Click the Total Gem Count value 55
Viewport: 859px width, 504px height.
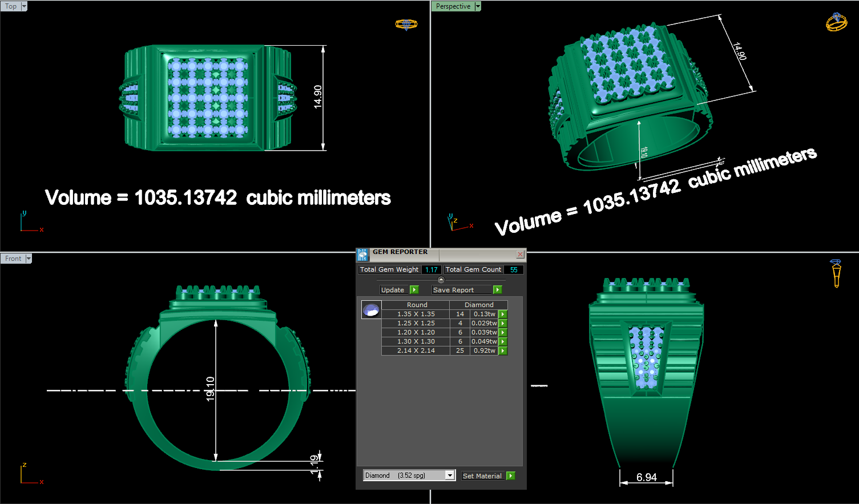tap(514, 269)
